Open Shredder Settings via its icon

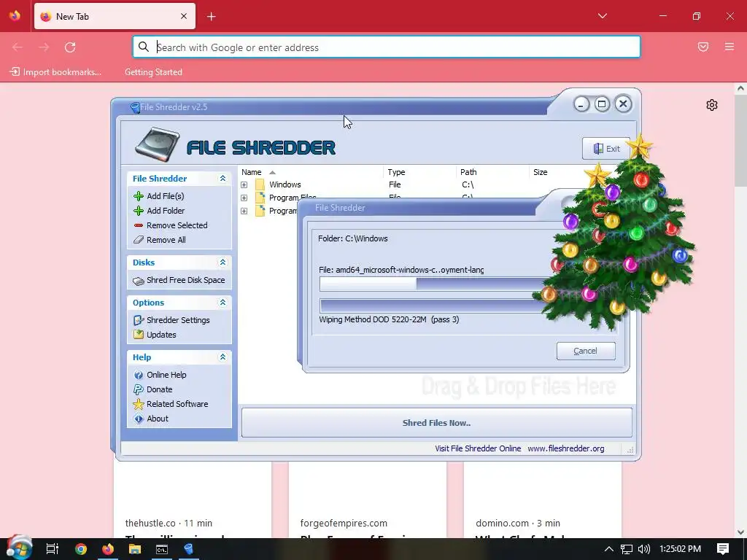tap(139, 320)
